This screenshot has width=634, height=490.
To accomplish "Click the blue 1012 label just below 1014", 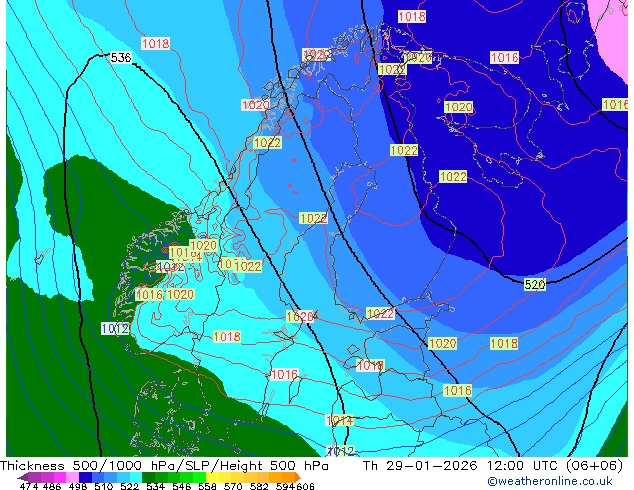I will [x=340, y=451].
